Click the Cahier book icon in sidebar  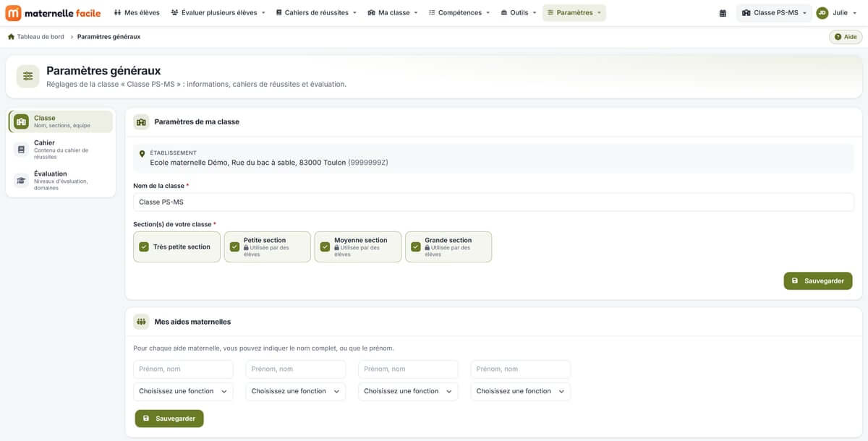click(21, 150)
